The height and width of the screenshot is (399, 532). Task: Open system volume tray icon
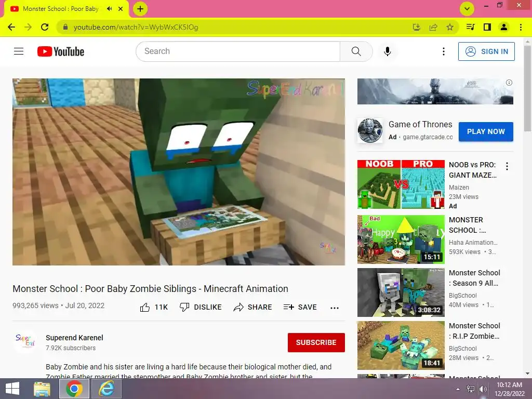click(483, 389)
